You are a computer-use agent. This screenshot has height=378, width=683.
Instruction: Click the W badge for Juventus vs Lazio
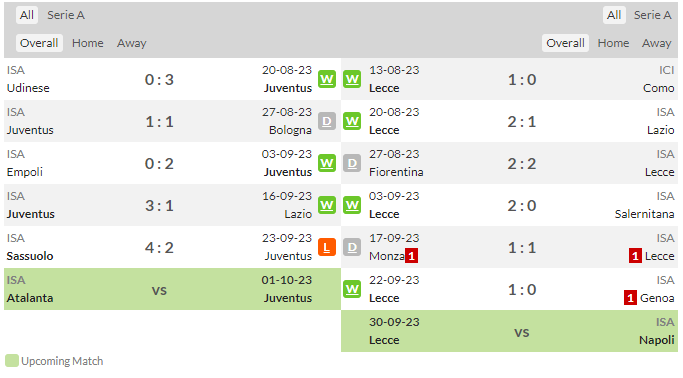(x=327, y=205)
